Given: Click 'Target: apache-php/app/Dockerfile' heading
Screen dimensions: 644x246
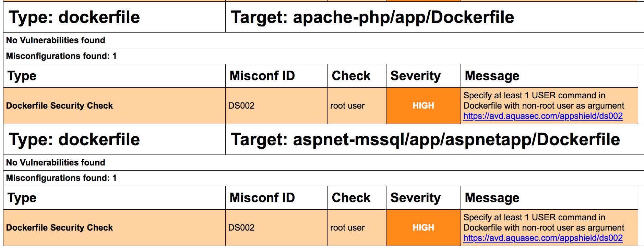Looking at the screenshot, I should pyautogui.click(x=372, y=17).
